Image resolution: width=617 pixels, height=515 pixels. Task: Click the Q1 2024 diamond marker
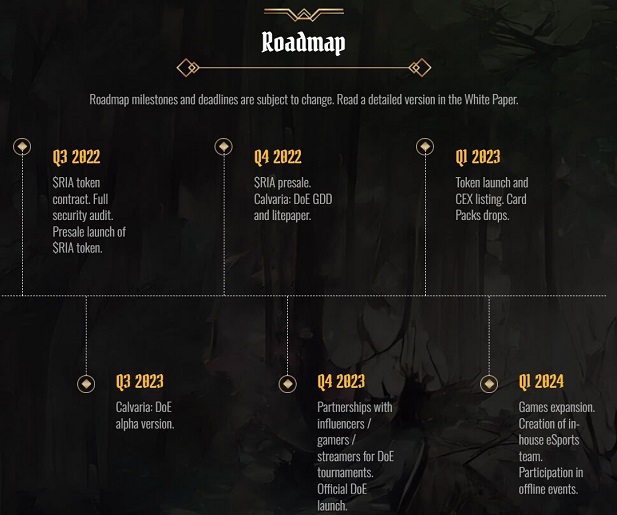tap(489, 384)
